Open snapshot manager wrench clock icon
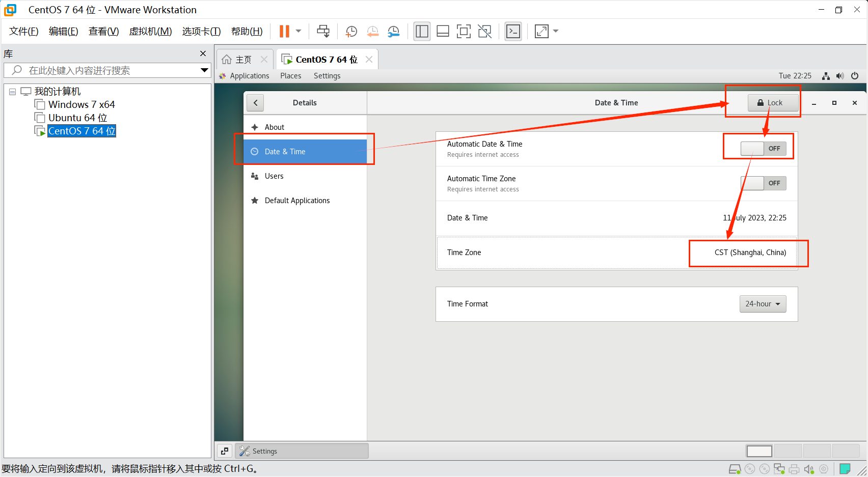868x477 pixels. 394,32
